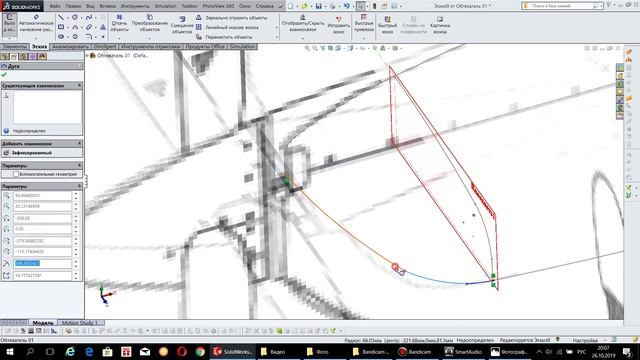Select the Line sketch tool

[x=61, y=18]
